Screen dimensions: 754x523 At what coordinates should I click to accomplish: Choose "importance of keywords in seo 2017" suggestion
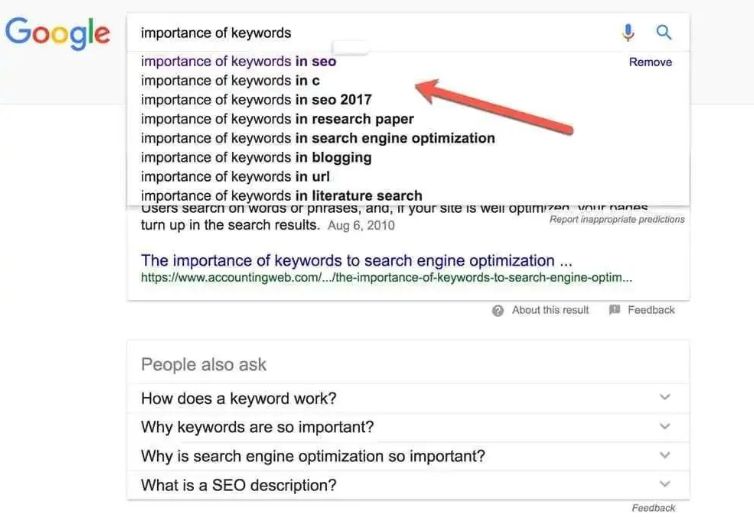pos(255,100)
